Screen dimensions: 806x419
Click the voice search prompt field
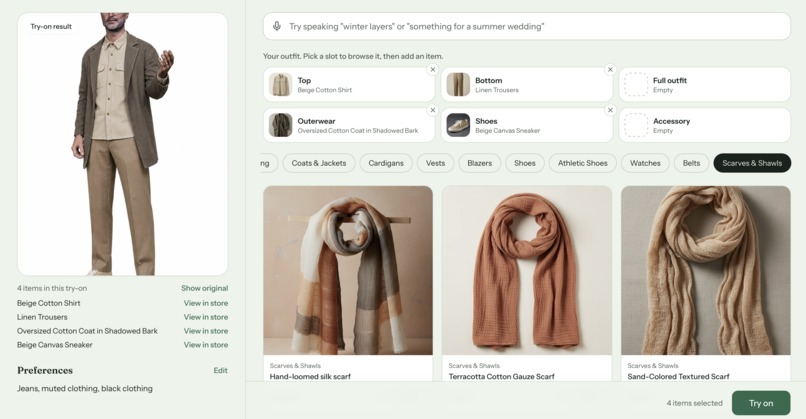tap(527, 26)
